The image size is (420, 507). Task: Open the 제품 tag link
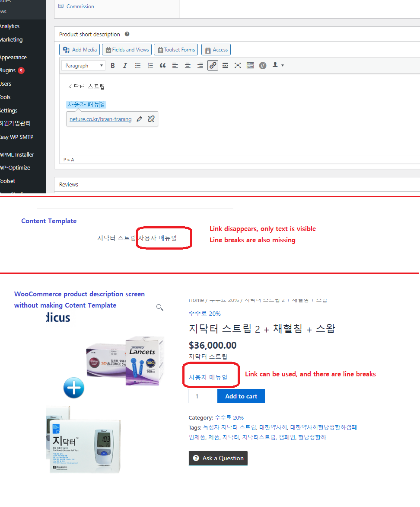pyautogui.click(x=213, y=437)
